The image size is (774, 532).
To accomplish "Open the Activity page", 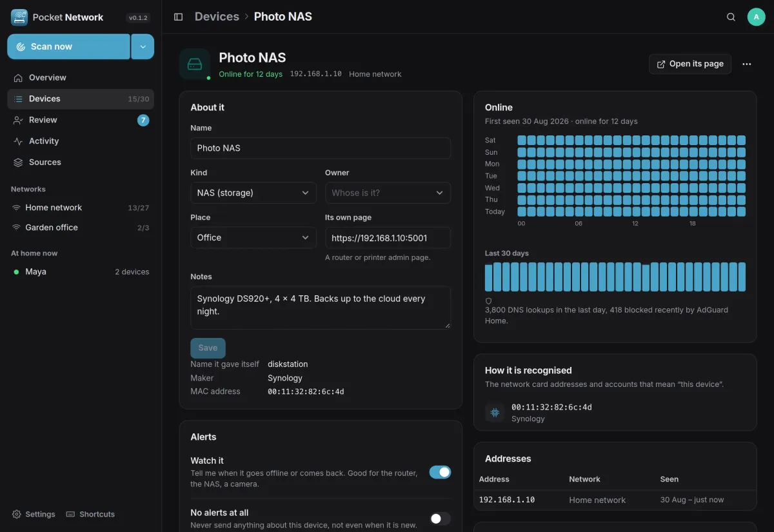I will (x=81, y=141).
